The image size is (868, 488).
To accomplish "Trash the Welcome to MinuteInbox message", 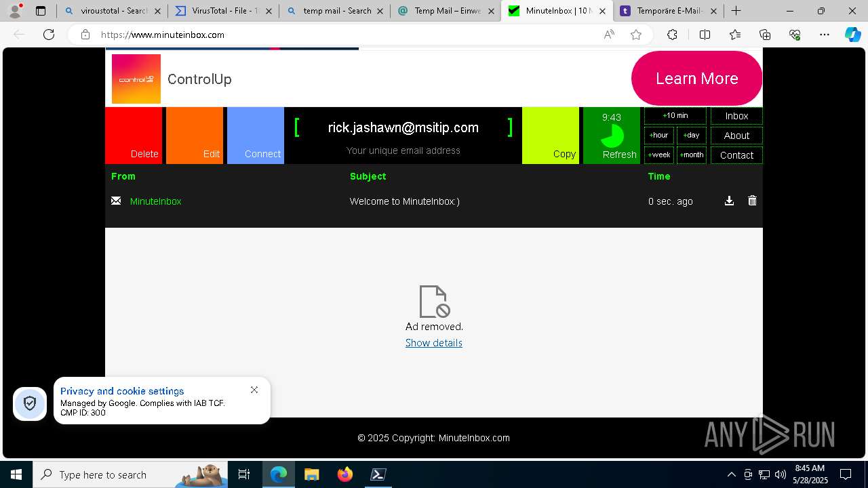I will (752, 201).
